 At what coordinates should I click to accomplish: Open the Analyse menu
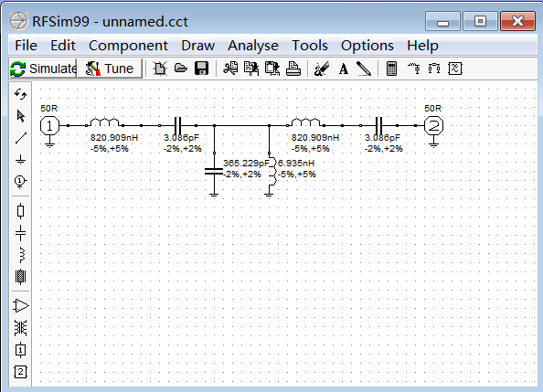pos(253,46)
